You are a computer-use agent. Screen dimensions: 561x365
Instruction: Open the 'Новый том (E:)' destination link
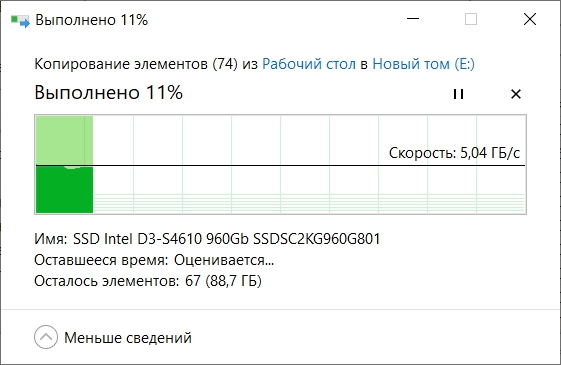423,64
